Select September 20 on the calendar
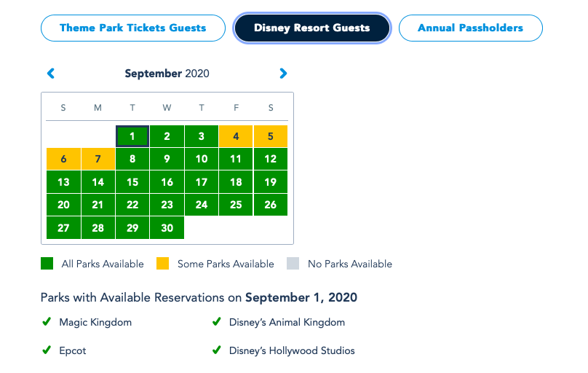Viewport: 588px width, 373px height. 63,205
